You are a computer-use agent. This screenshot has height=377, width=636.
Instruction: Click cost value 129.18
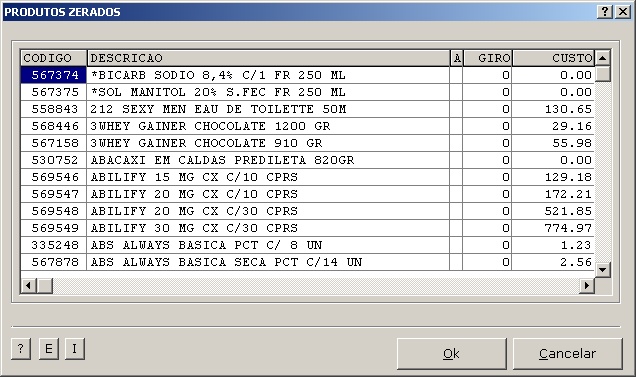(568, 177)
